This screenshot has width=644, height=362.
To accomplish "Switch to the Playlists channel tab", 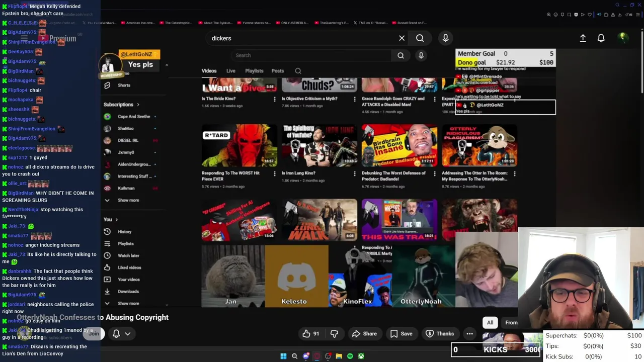I will point(254,71).
